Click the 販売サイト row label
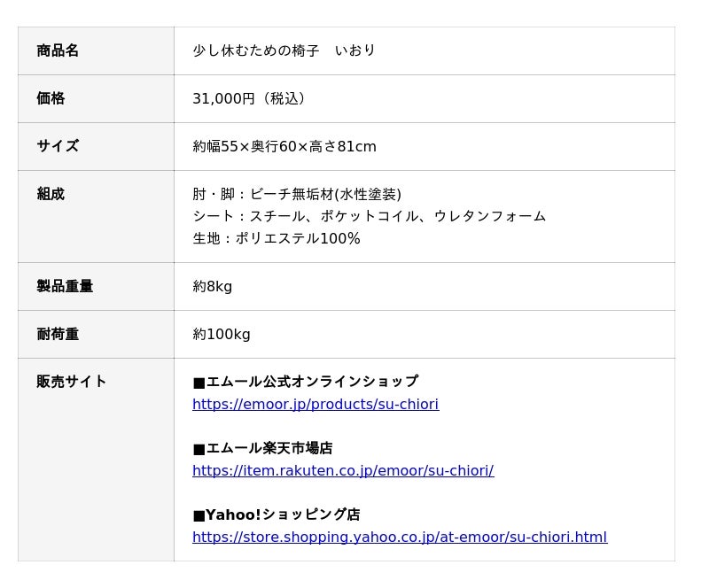The width and height of the screenshot is (709, 588). 72,382
